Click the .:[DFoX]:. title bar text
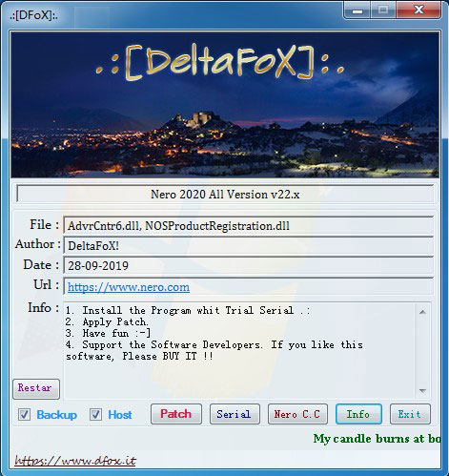Image resolution: width=449 pixels, height=476 pixels. click(x=33, y=15)
